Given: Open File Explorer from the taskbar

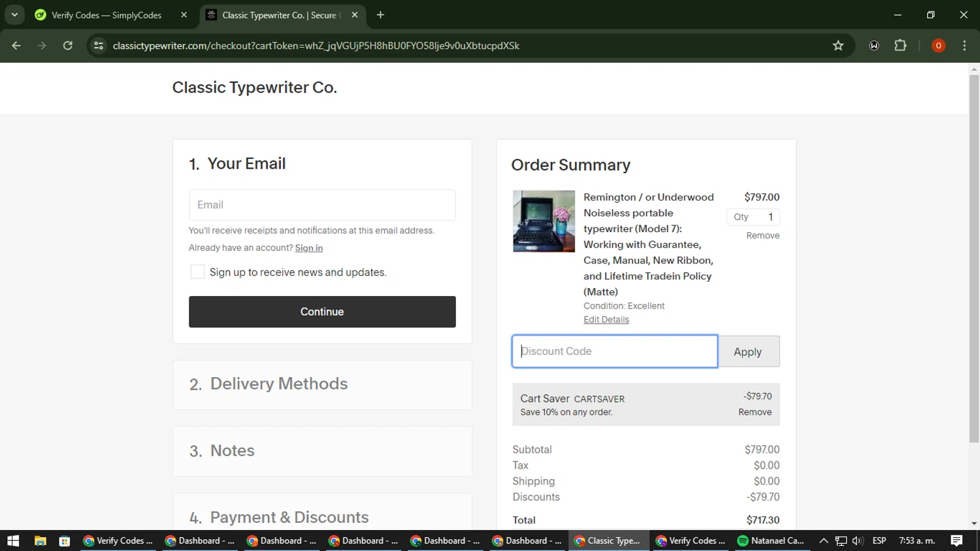Looking at the screenshot, I should coord(41,541).
